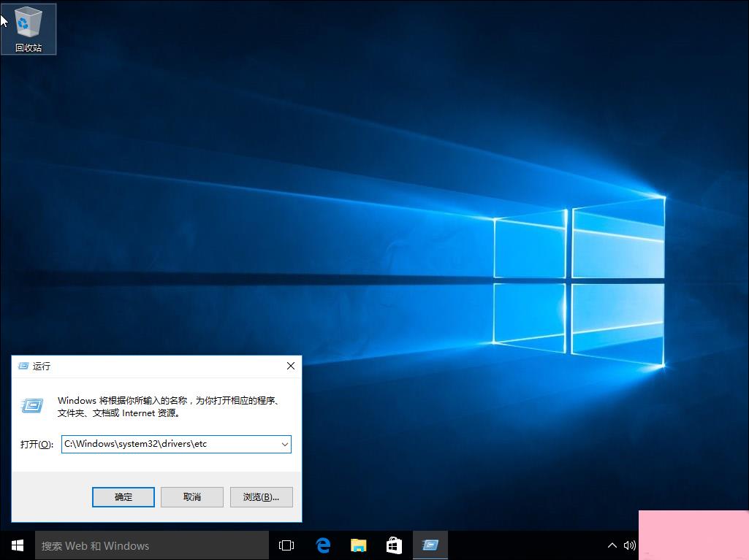Click the 浏览(B)... browse button
Viewport: 749px width, 560px height.
(x=262, y=497)
